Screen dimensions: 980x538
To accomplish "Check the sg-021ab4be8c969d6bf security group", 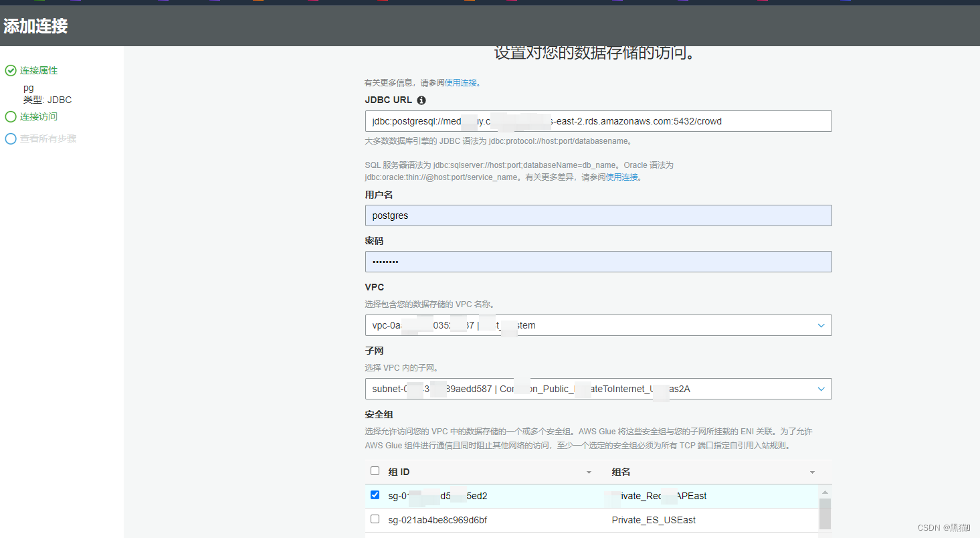I will coord(375,519).
